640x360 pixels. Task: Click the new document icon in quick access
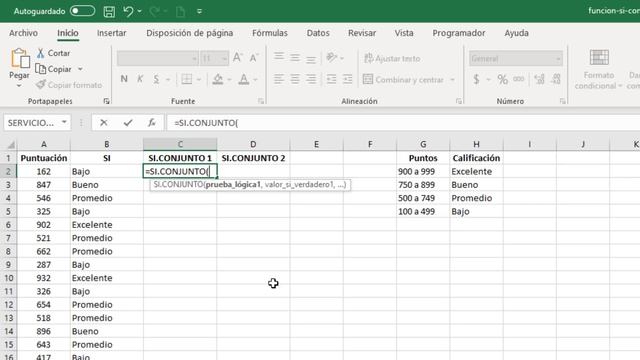180,11
